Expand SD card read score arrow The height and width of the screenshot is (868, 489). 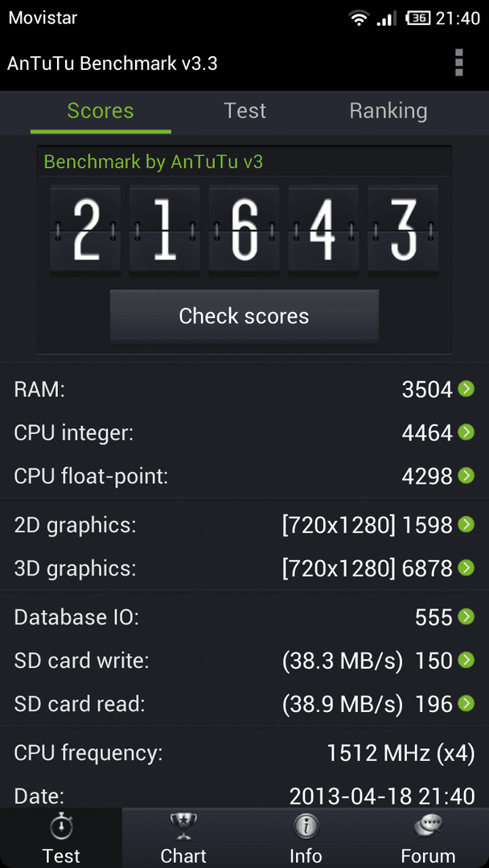pos(466,703)
